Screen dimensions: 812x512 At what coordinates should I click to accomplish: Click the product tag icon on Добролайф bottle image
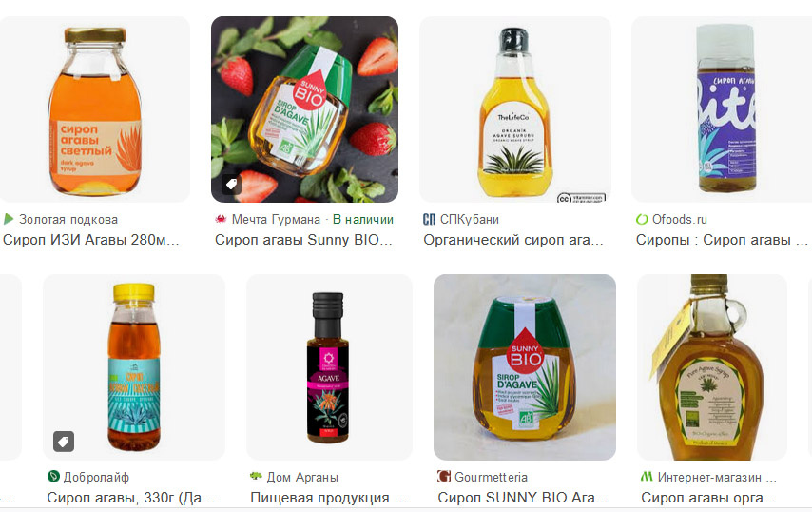click(x=64, y=442)
